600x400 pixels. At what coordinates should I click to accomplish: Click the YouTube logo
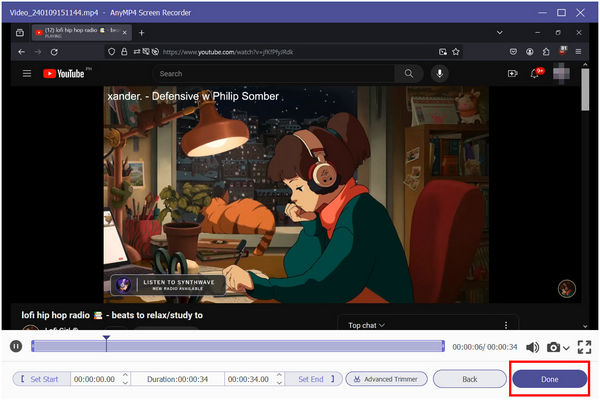click(64, 73)
